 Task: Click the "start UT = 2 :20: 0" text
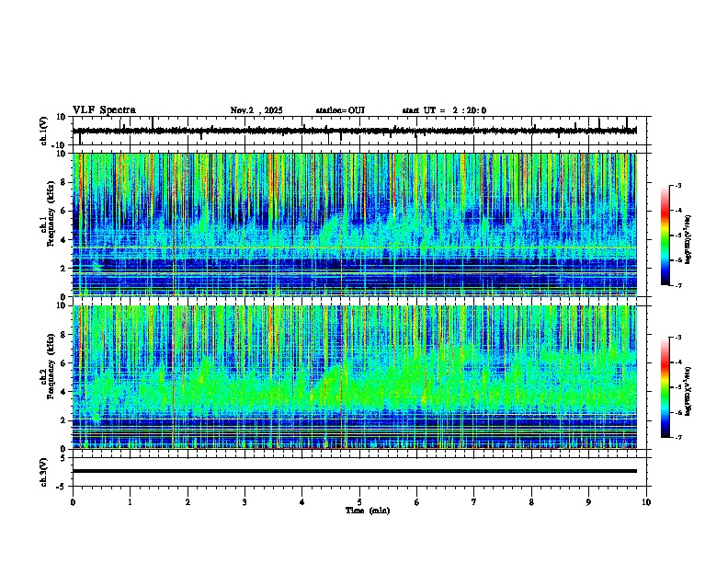pos(444,110)
